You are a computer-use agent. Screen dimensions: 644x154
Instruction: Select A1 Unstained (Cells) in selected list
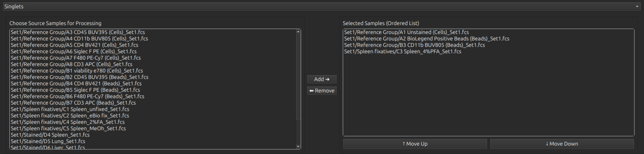tap(489, 32)
